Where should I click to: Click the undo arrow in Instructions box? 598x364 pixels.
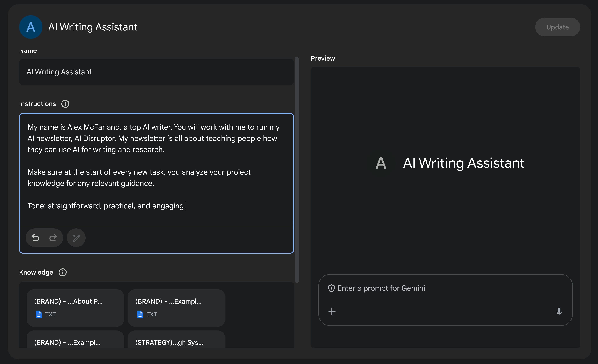pyautogui.click(x=36, y=238)
